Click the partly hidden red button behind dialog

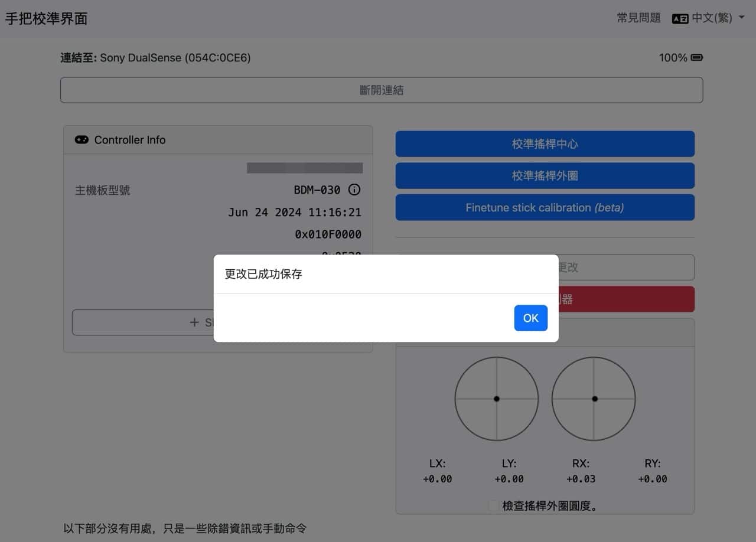click(x=626, y=299)
